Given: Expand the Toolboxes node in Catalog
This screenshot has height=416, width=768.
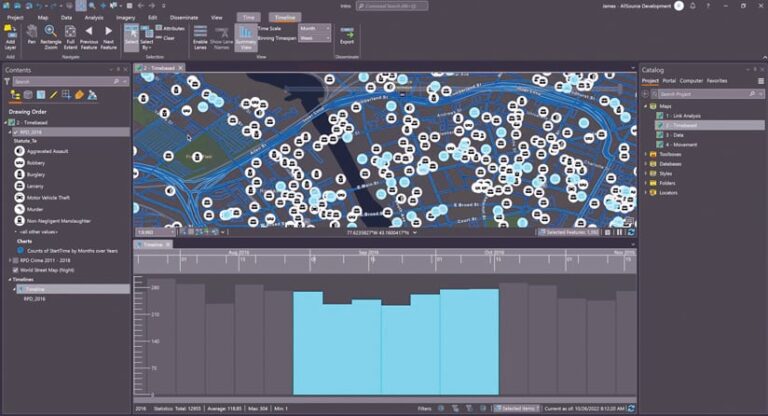Looking at the screenshot, I should pyautogui.click(x=646, y=154).
